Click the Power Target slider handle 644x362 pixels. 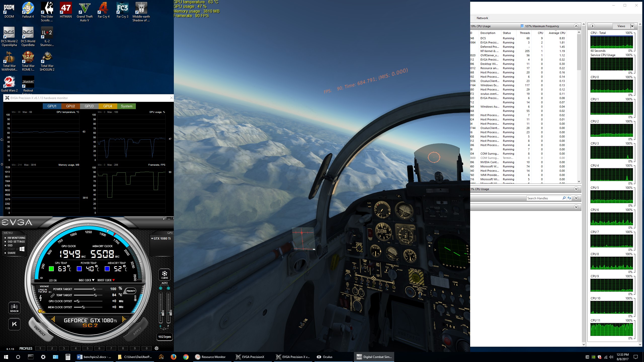[x=94, y=289]
